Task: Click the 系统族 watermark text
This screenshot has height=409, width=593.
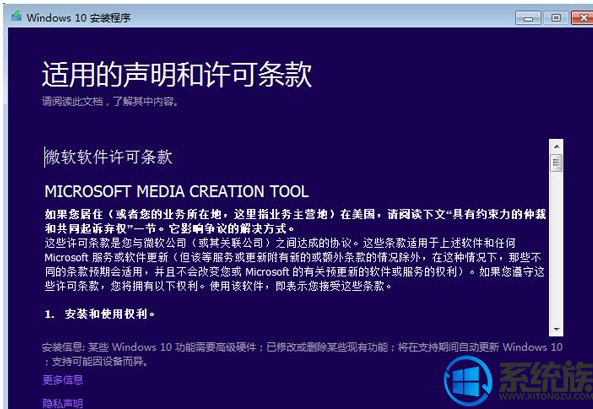Action: click(x=545, y=377)
